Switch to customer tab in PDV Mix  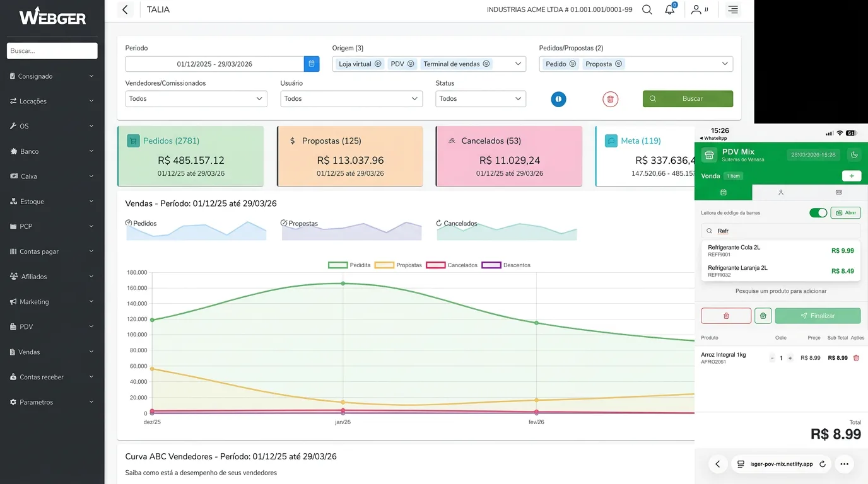click(781, 192)
